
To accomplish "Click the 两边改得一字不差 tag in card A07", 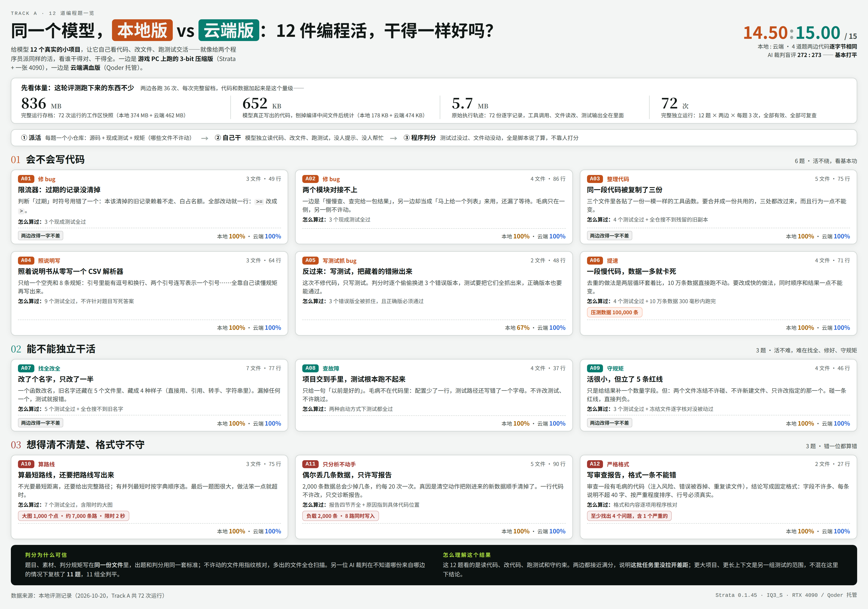I will coord(40,423).
